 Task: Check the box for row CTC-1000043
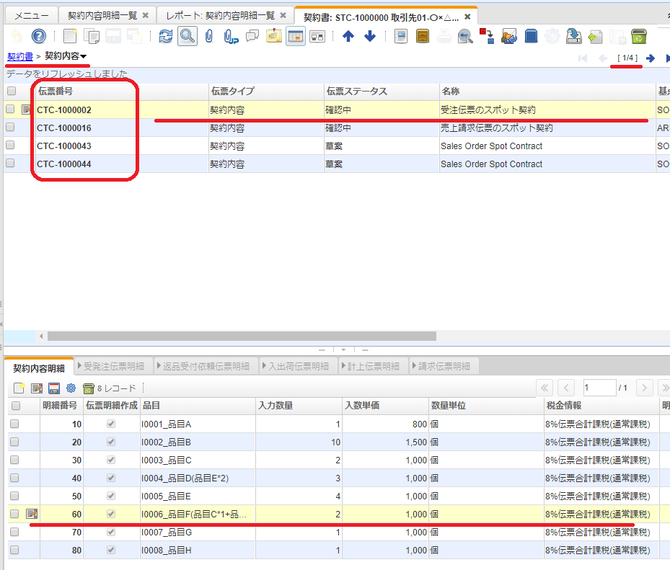click(x=10, y=145)
